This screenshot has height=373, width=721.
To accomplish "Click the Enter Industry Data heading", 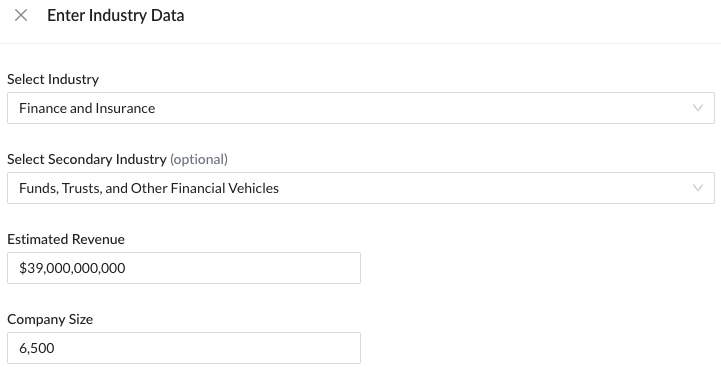I will click(116, 16).
